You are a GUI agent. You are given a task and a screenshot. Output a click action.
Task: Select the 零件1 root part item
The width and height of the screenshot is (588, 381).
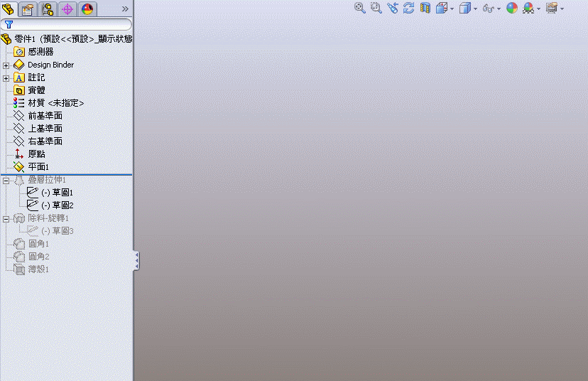tap(67, 38)
